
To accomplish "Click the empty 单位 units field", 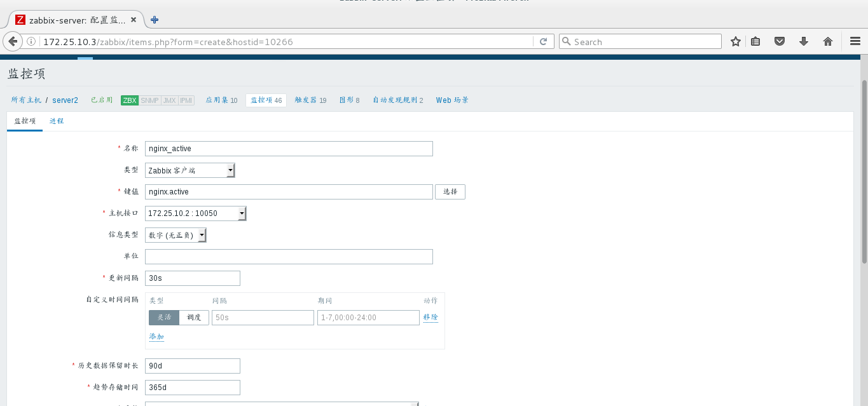I will [x=289, y=257].
